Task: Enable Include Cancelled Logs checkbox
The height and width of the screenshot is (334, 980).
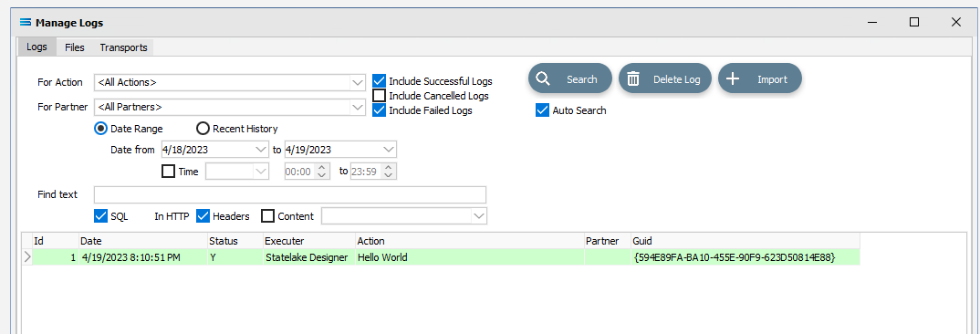Action: 378,96
